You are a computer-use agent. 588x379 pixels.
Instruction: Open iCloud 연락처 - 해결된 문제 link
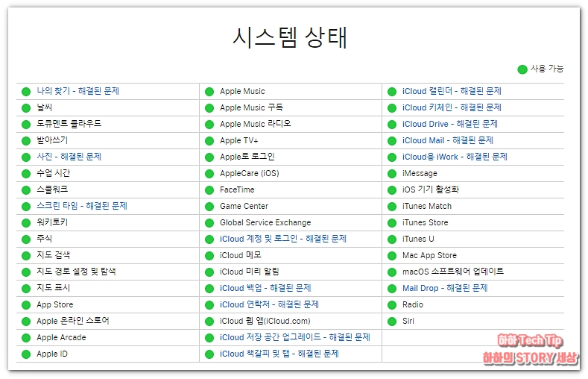click(x=269, y=304)
